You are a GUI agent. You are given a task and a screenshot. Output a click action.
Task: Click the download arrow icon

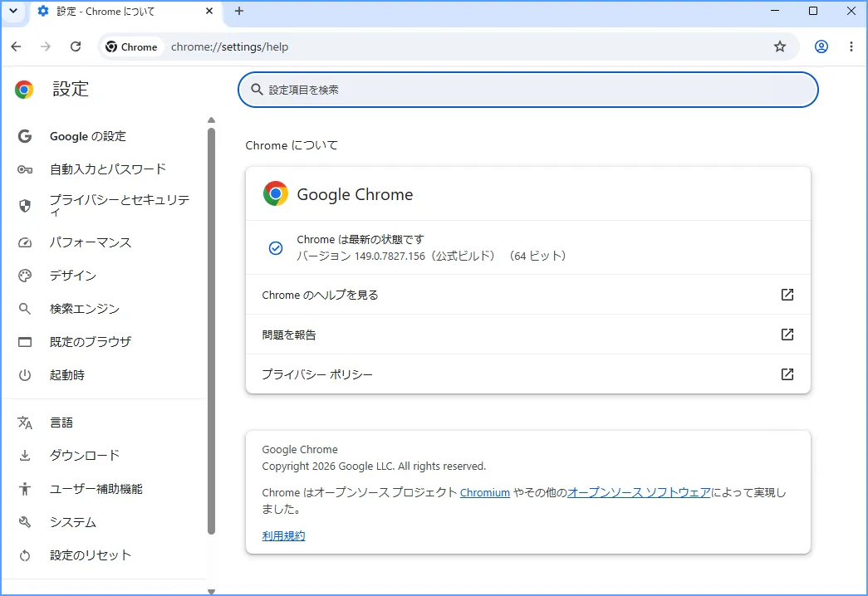pos(25,456)
